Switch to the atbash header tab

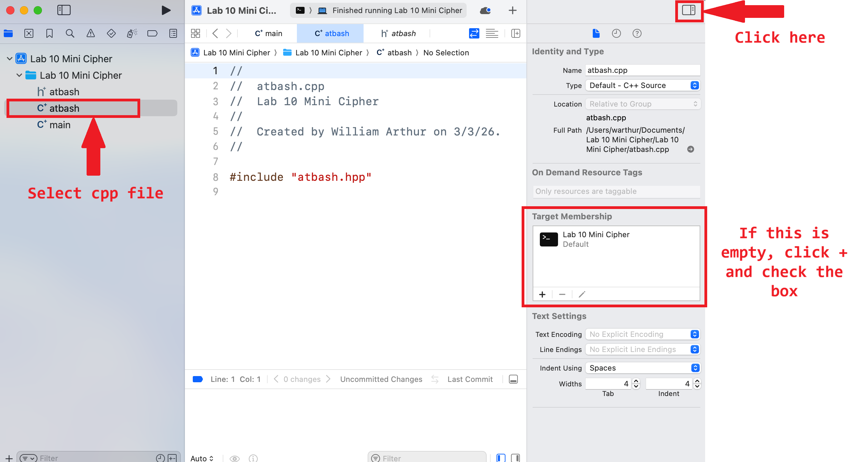[399, 33]
